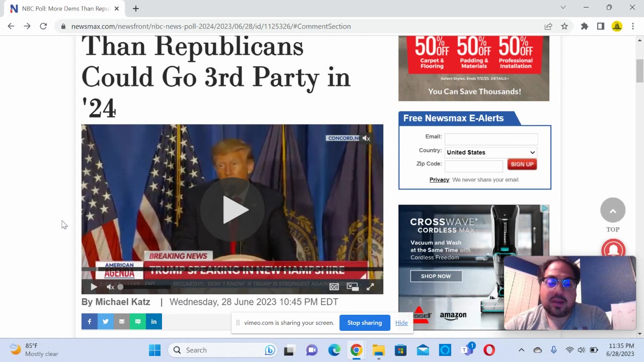Share this page via address bar icon
This screenshot has width=644, height=362.
click(x=548, y=26)
